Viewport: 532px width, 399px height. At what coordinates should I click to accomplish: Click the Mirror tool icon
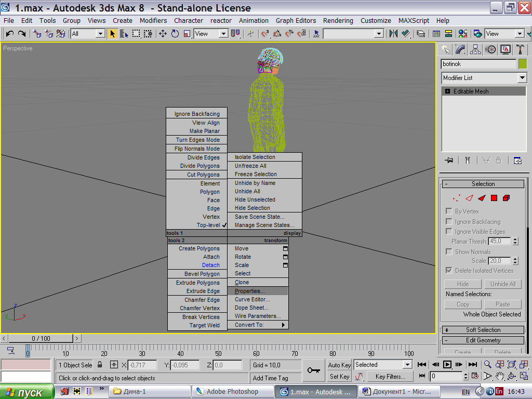tap(394, 34)
